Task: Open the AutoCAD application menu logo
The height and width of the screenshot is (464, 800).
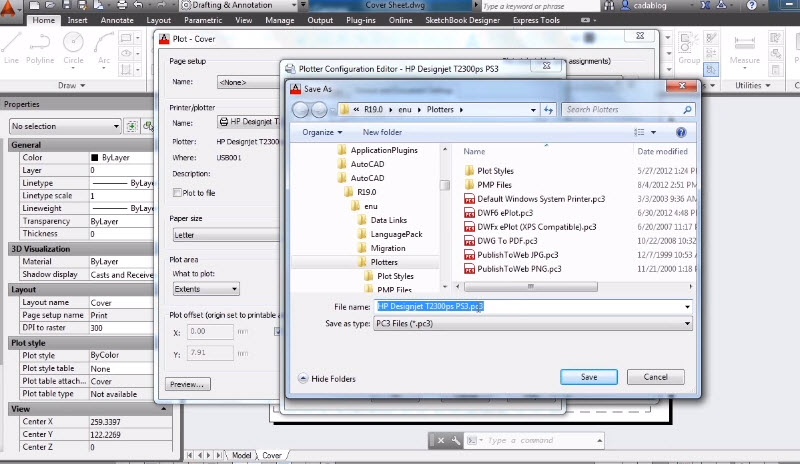Action: pyautogui.click(x=8, y=9)
